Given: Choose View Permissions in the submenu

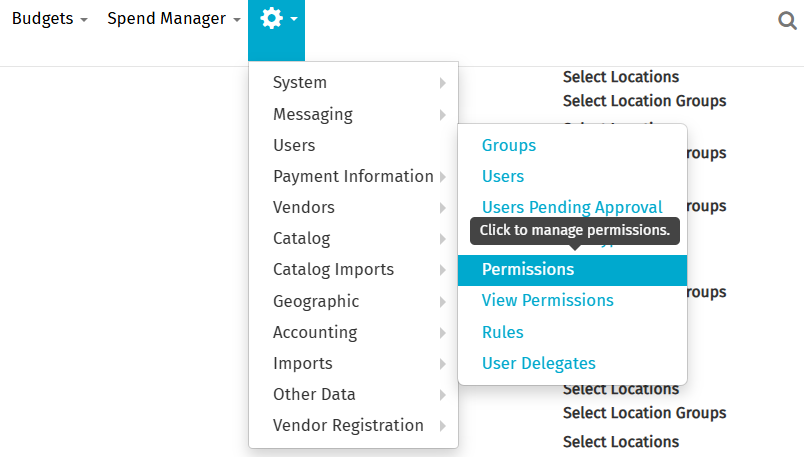Looking at the screenshot, I should click(547, 300).
